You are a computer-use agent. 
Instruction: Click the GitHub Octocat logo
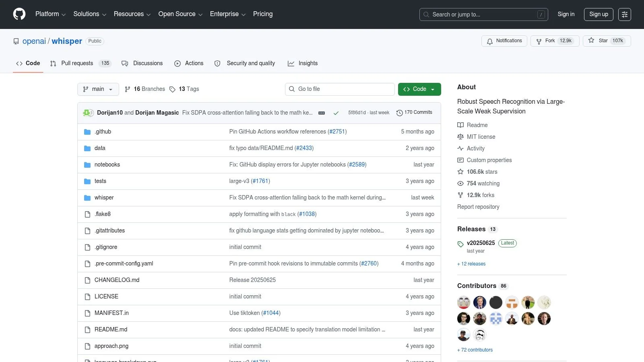click(x=19, y=14)
